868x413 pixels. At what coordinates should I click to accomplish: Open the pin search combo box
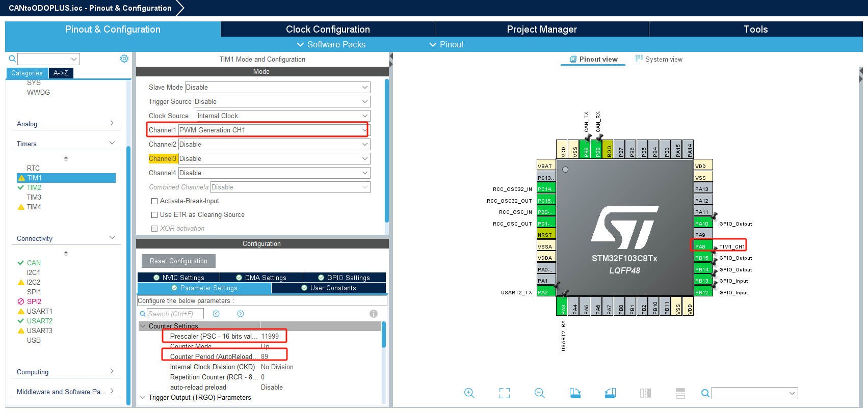click(755, 393)
